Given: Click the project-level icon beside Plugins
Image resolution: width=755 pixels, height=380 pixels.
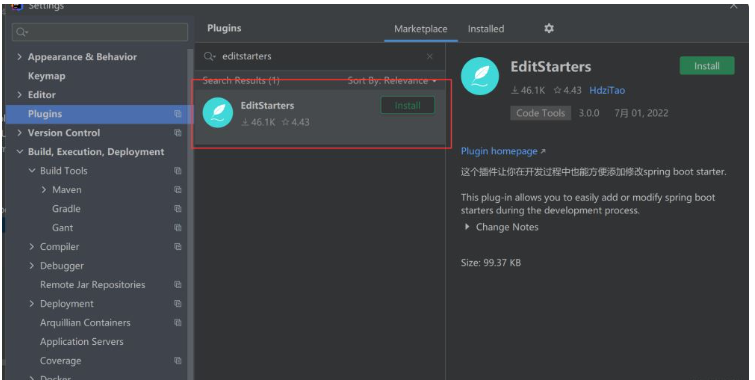Looking at the screenshot, I should (x=178, y=114).
